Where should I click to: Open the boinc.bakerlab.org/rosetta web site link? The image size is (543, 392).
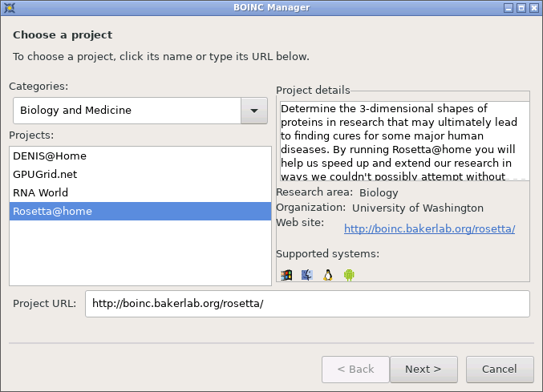[429, 228]
